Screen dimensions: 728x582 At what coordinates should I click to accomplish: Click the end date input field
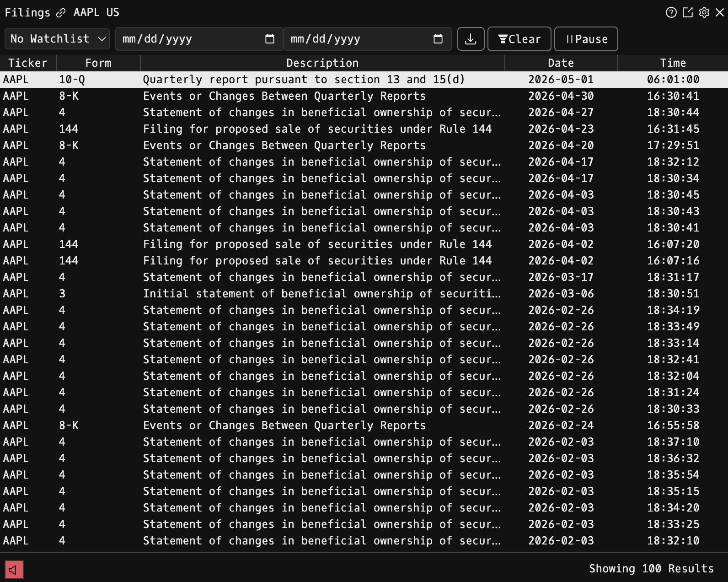point(367,39)
